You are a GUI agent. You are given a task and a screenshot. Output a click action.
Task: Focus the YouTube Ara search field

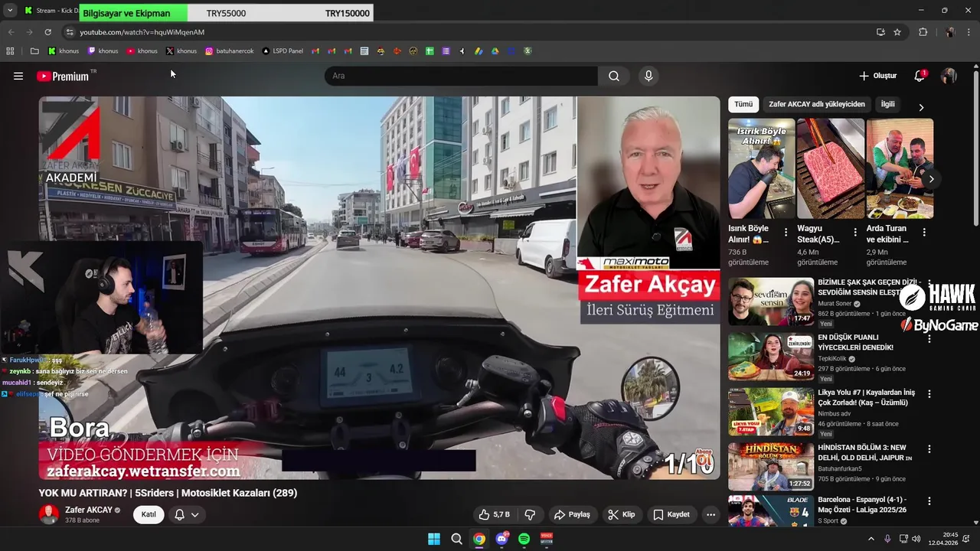click(x=461, y=76)
